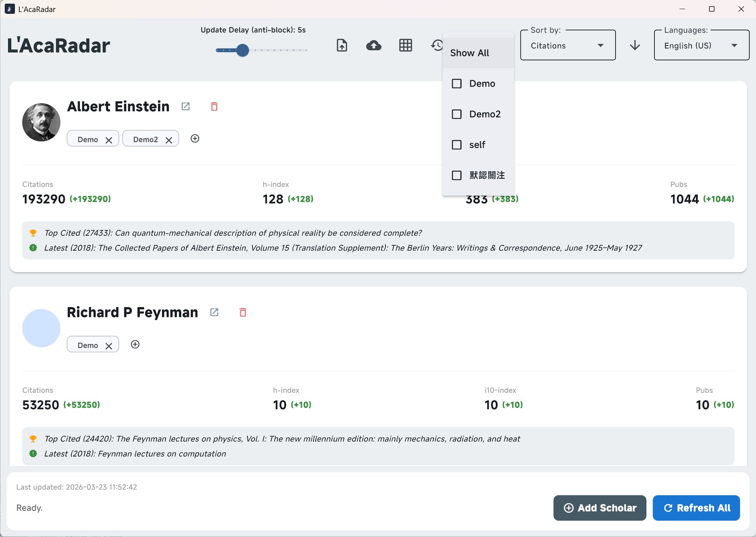Add a tag to Richard P Feynman
This screenshot has width=756, height=537.
[x=135, y=344]
